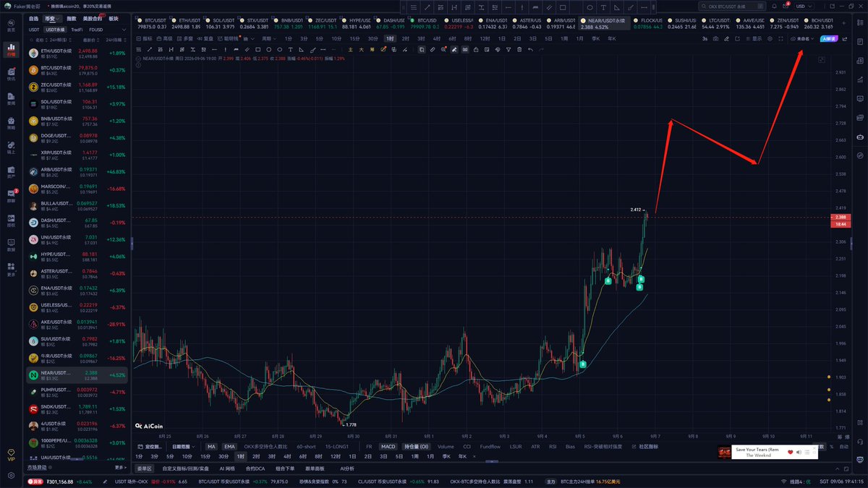
Task: Switch to the 板块 sector tab
Action: point(113,17)
